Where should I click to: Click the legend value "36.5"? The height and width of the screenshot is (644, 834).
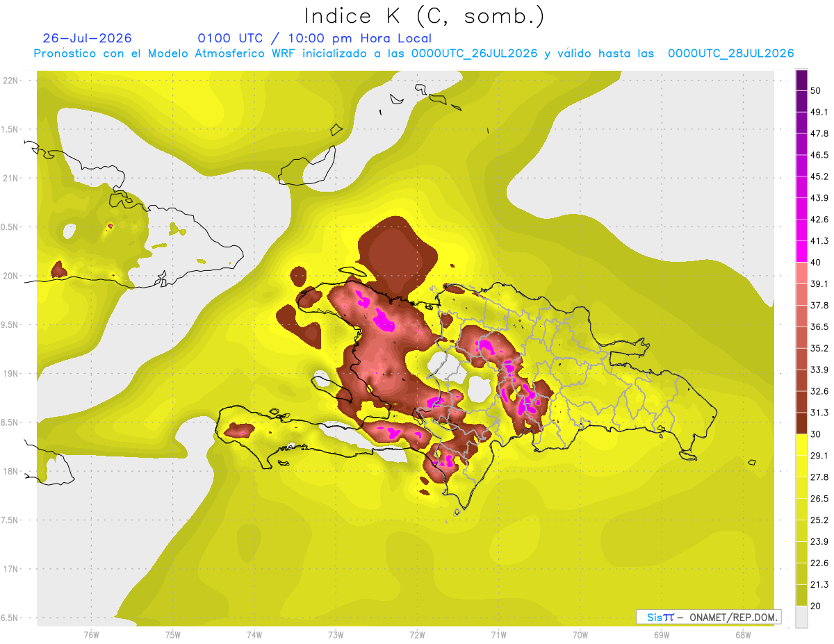(x=819, y=327)
